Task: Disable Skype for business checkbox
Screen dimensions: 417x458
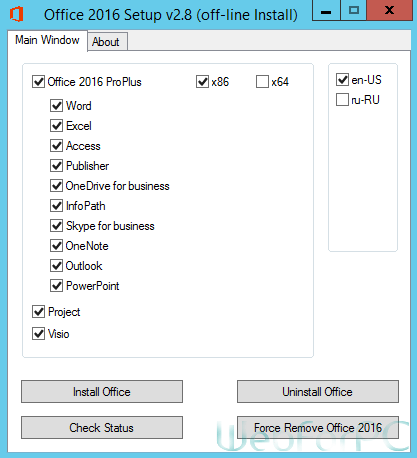Action: pyautogui.click(x=57, y=226)
